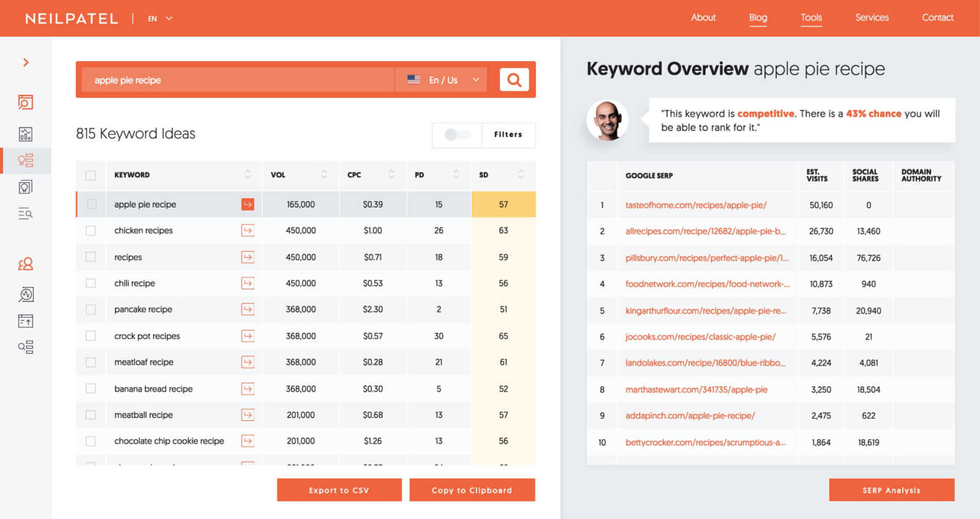This screenshot has height=519, width=980.
Task: Select the chocolate chip cookie recipe keyword
Action: pos(169,441)
